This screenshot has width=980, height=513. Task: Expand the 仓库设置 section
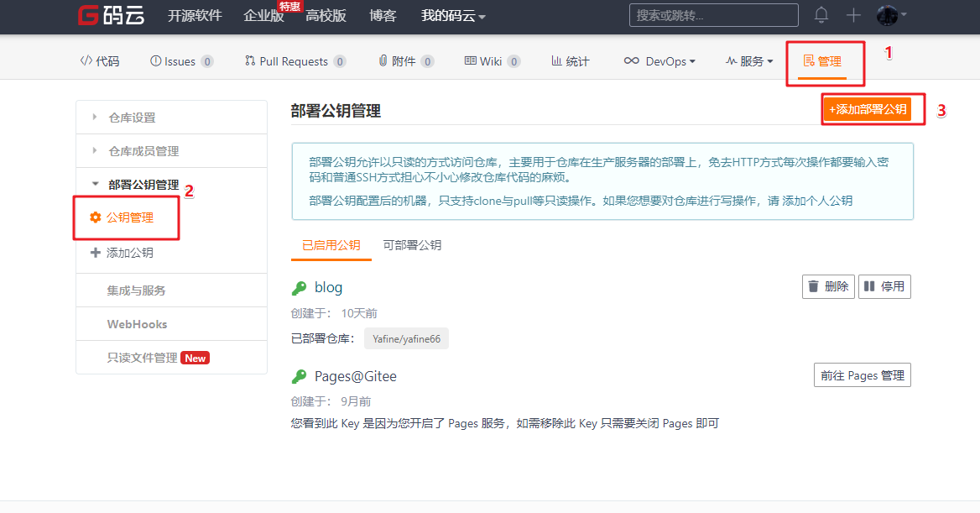132,118
